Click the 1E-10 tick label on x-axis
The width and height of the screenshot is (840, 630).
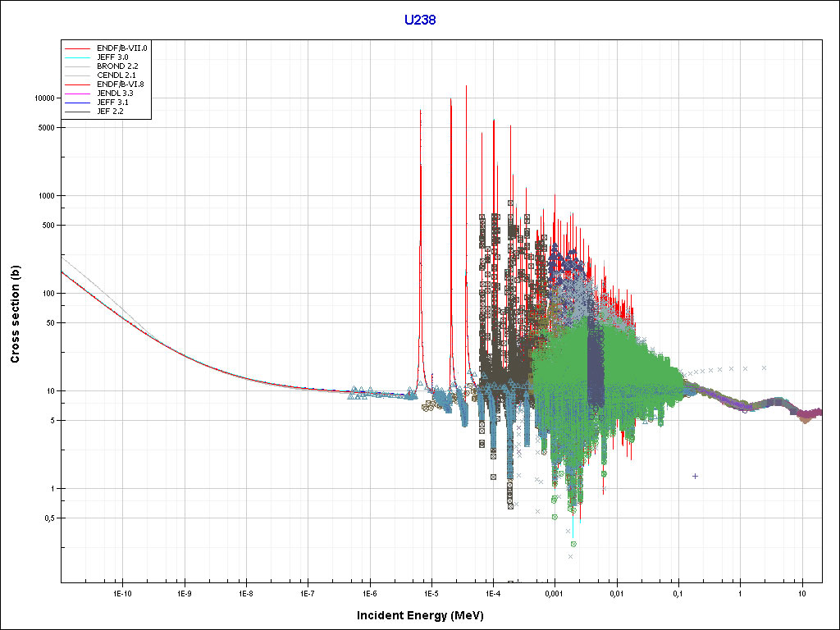(122, 592)
